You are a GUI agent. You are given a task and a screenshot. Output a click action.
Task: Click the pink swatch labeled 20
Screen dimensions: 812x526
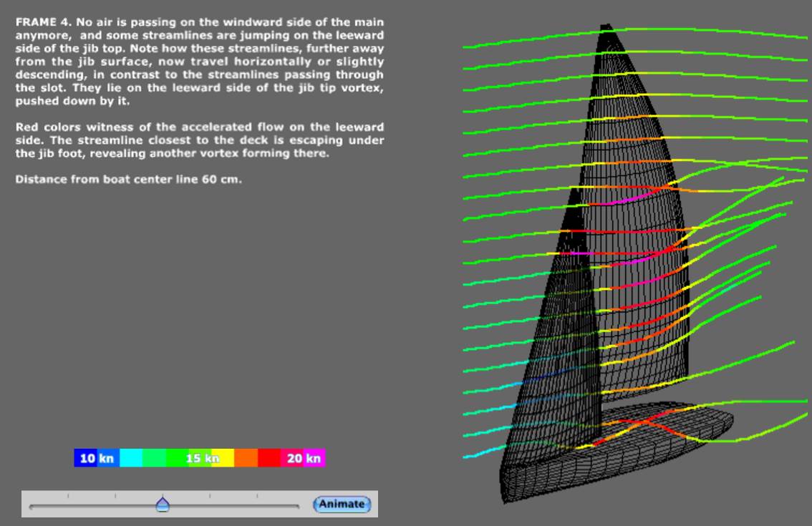pos(291,458)
